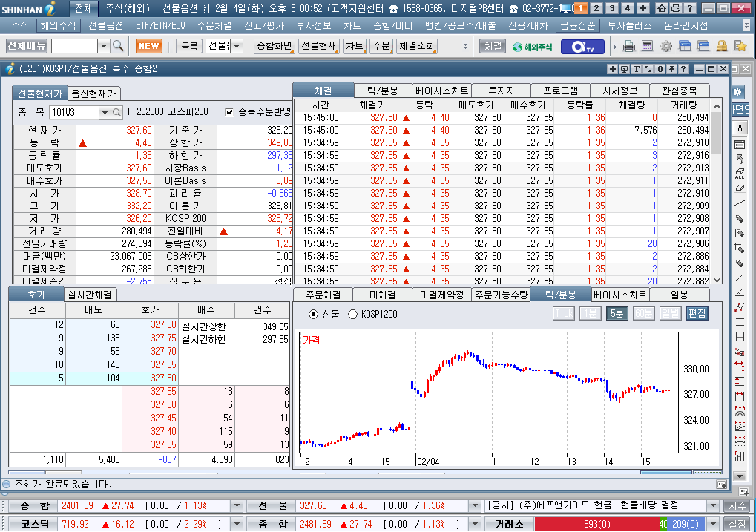Click the trade list vertical scrollbar
The image size is (756, 532).
(717, 193)
